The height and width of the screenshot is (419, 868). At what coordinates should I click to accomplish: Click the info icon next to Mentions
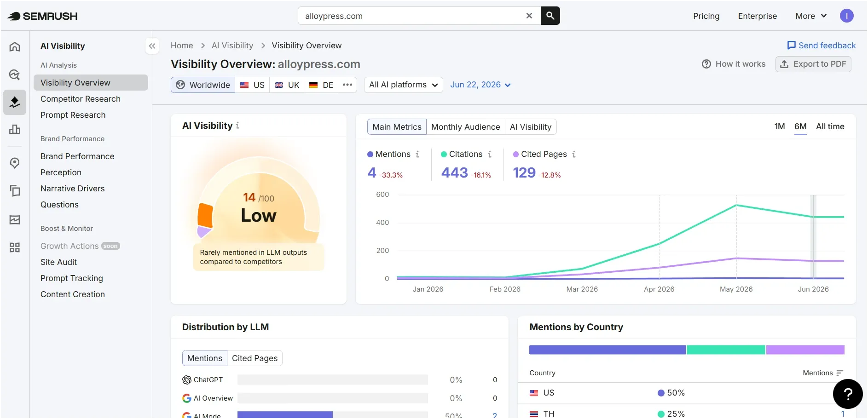(417, 155)
